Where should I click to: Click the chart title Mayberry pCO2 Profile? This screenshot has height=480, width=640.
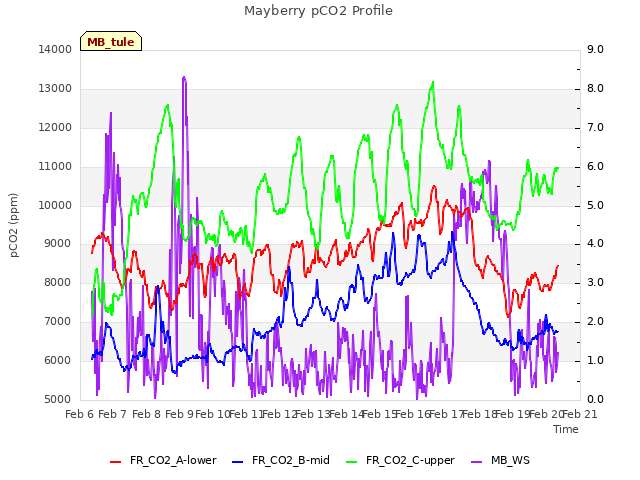point(318,11)
